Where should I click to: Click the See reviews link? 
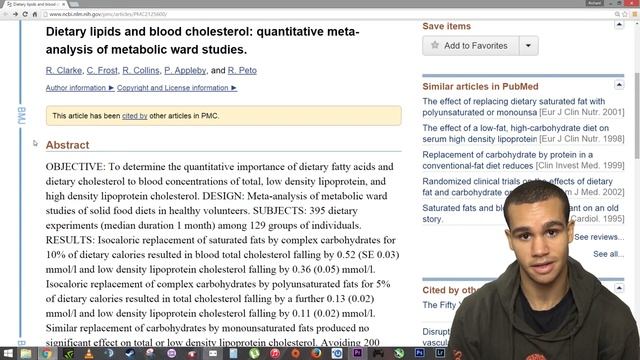(x=599, y=237)
